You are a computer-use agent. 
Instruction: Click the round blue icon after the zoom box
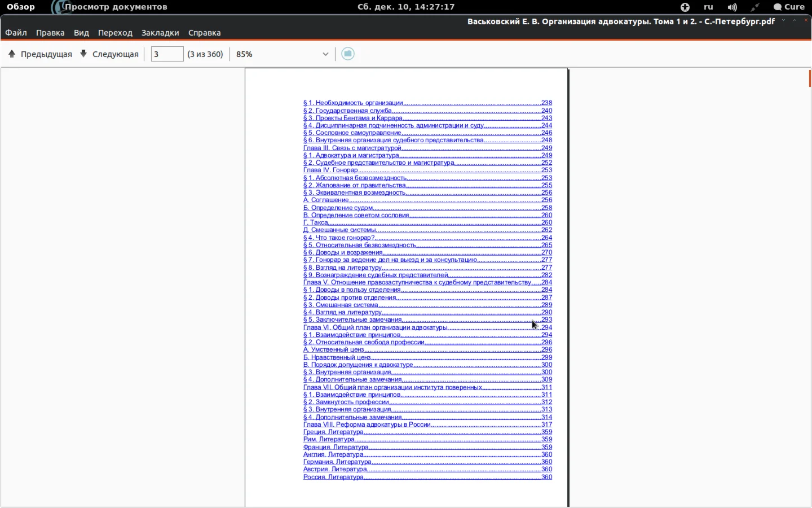coord(348,54)
